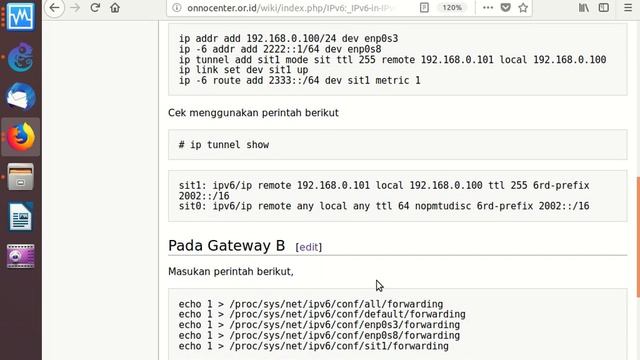Switch to Firefox in the dock
Viewport: 640px width, 360px height.
(20, 137)
